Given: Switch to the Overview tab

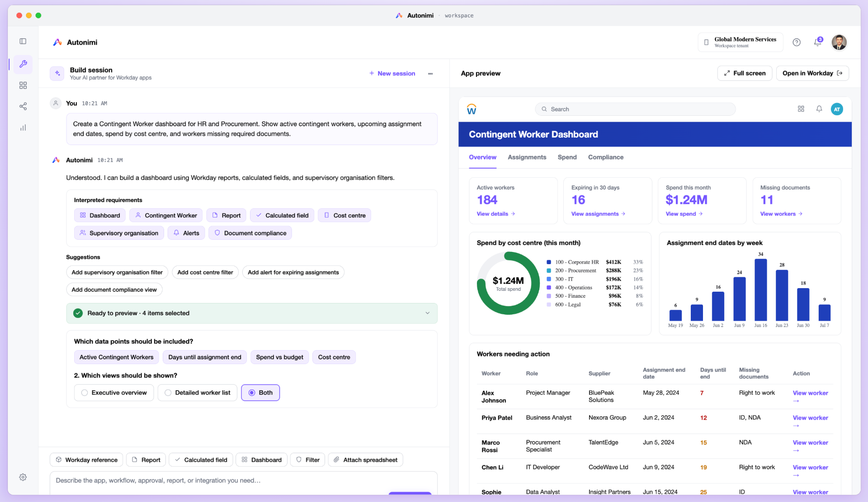Looking at the screenshot, I should [482, 157].
